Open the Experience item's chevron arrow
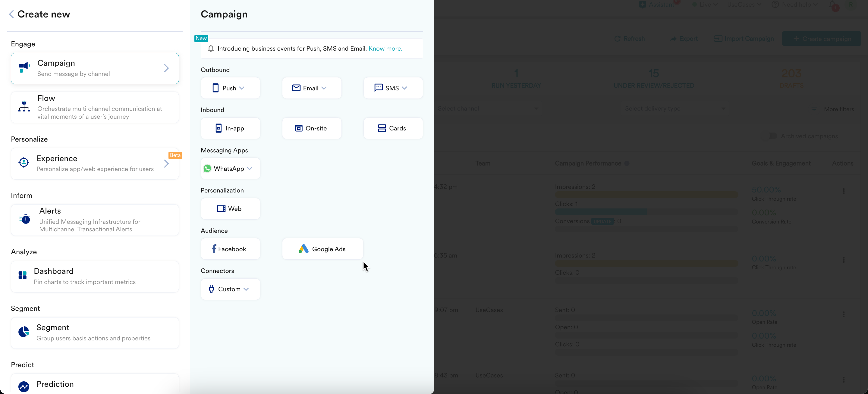868x394 pixels. coord(166,164)
